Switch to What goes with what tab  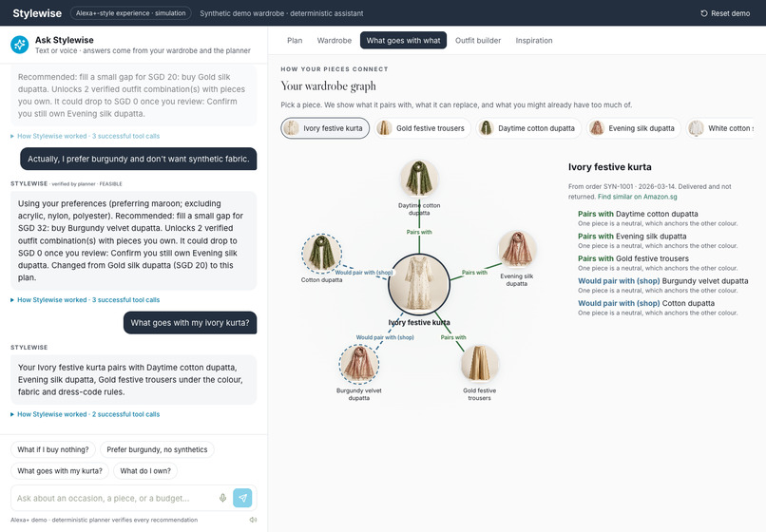click(x=403, y=41)
